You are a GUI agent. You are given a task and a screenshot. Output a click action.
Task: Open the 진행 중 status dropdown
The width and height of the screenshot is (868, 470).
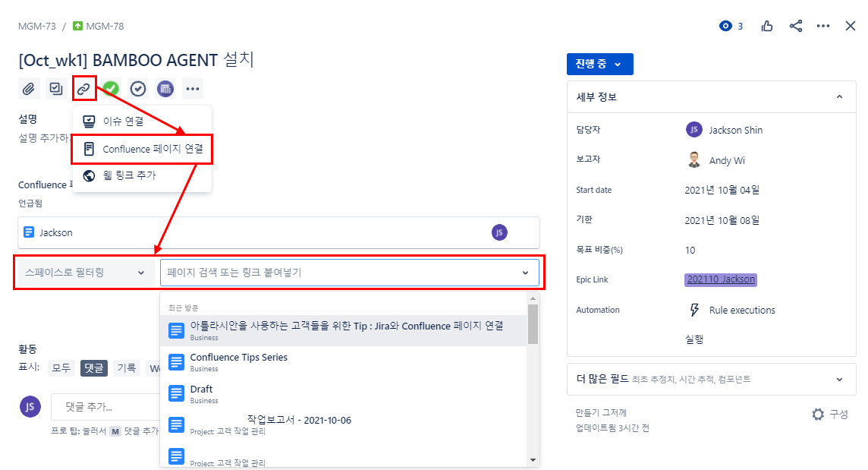pyautogui.click(x=599, y=65)
